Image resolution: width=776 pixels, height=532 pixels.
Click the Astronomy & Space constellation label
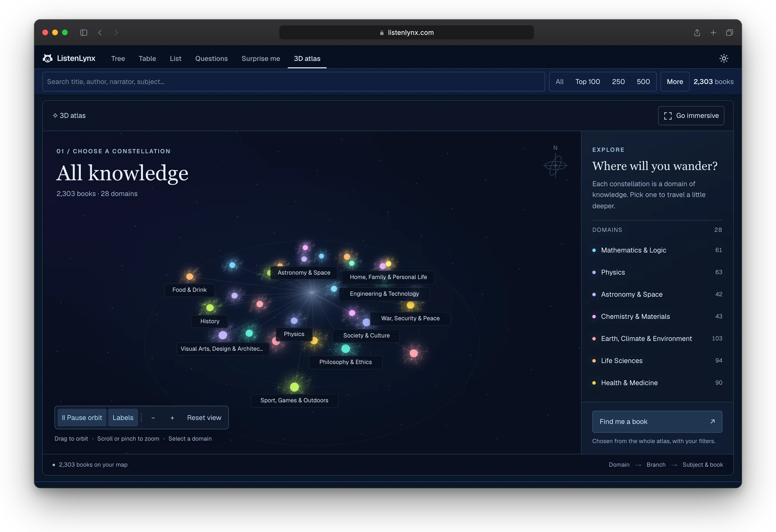pyautogui.click(x=304, y=273)
